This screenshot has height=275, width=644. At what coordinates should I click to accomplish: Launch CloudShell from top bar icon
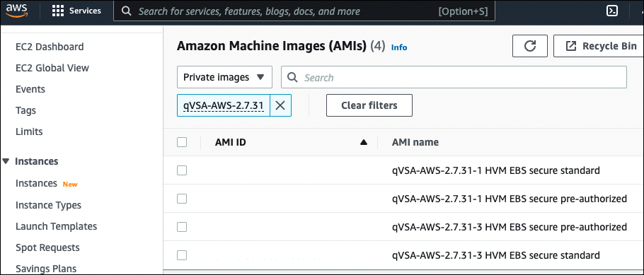612,11
